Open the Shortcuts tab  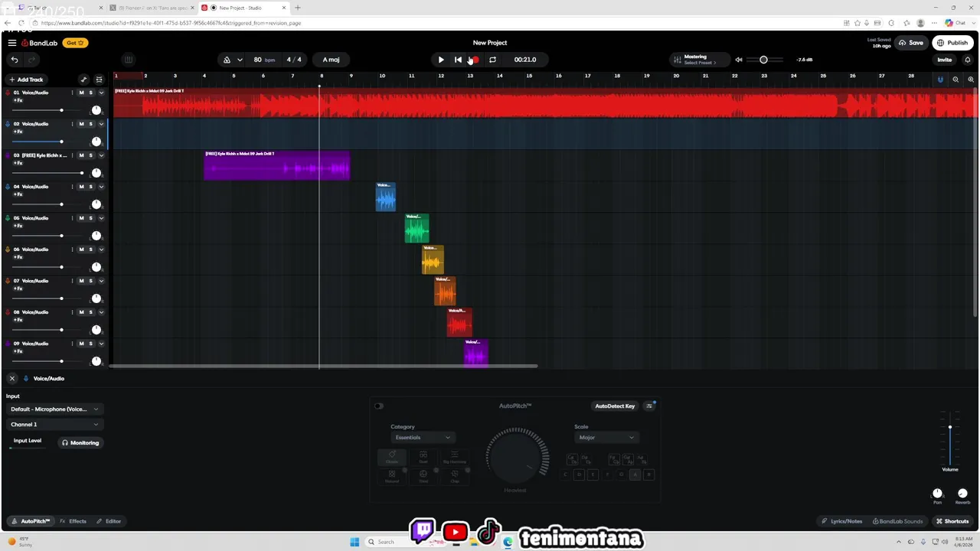(x=952, y=521)
